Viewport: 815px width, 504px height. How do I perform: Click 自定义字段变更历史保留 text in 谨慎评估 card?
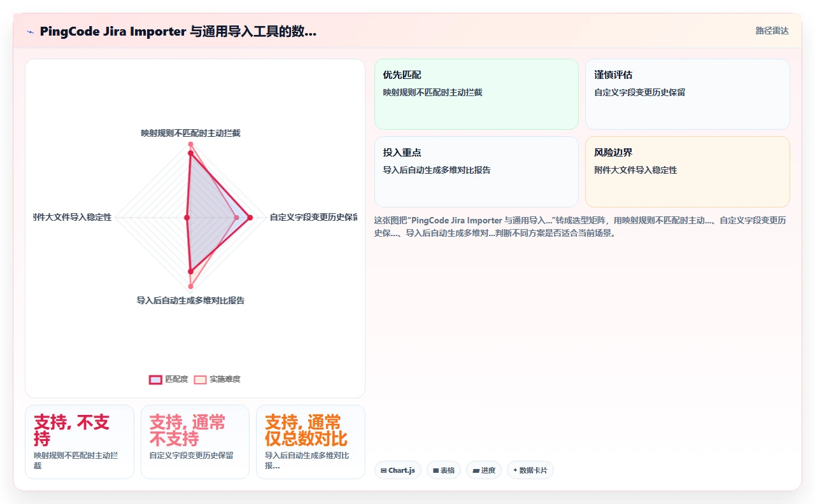(x=639, y=92)
